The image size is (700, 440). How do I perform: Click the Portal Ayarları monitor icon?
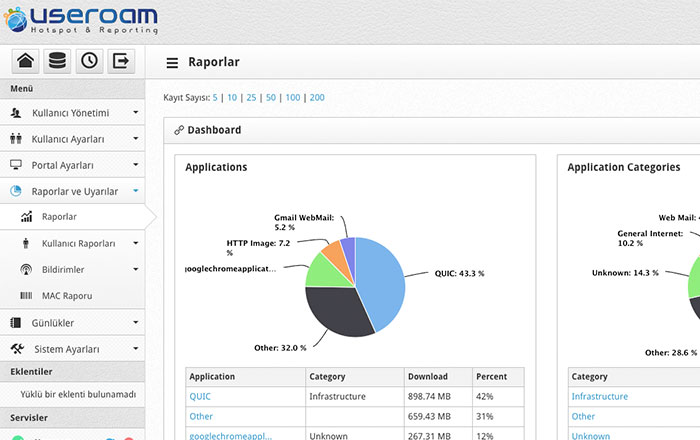point(16,165)
